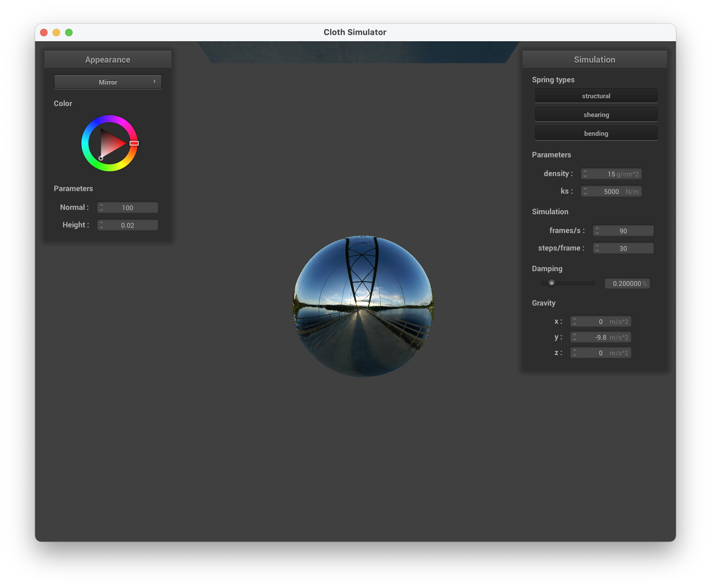Viewport: 711px width, 588px height.
Task: Click the Damping slider handle
Action: (551, 283)
